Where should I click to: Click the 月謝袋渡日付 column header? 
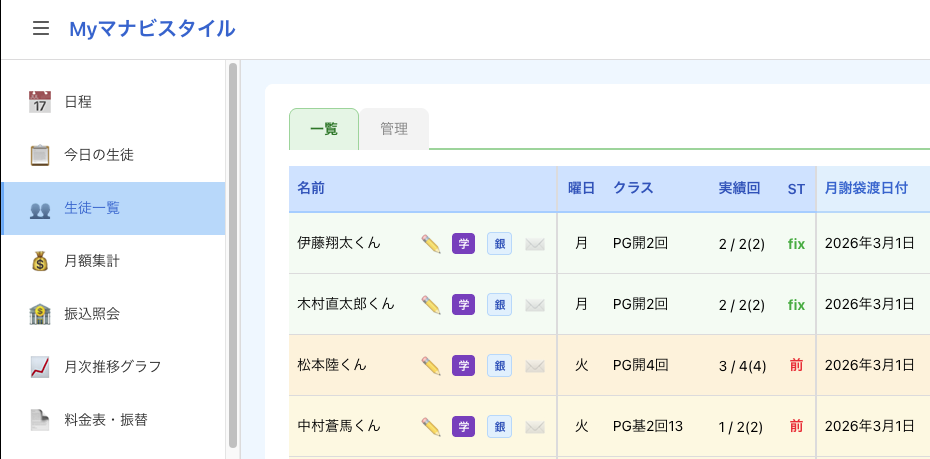[x=866, y=189]
